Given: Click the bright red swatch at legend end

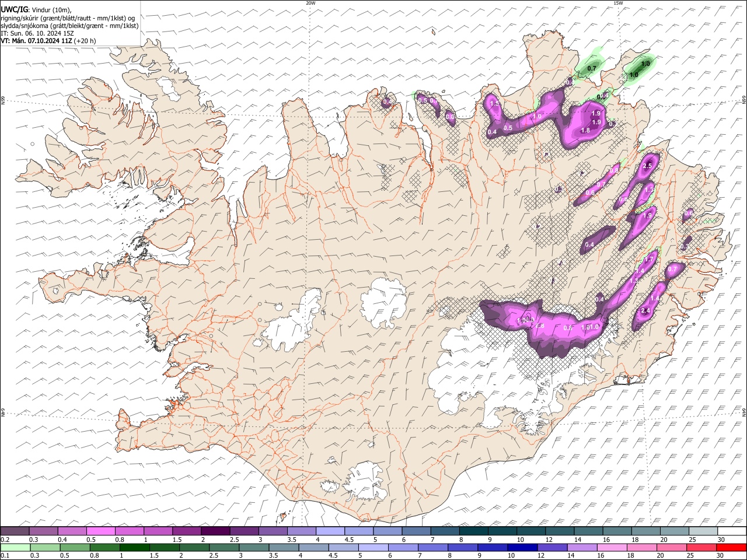Looking at the screenshot, I should (x=732, y=547).
